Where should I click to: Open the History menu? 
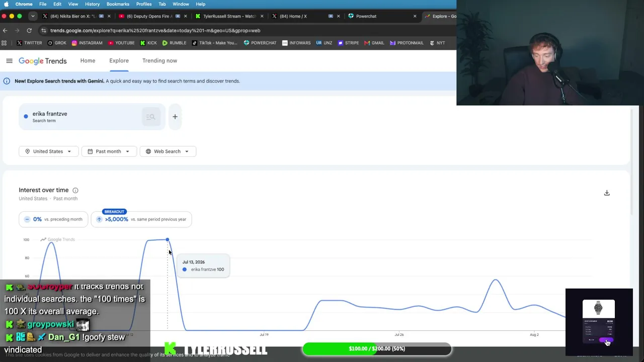click(92, 4)
